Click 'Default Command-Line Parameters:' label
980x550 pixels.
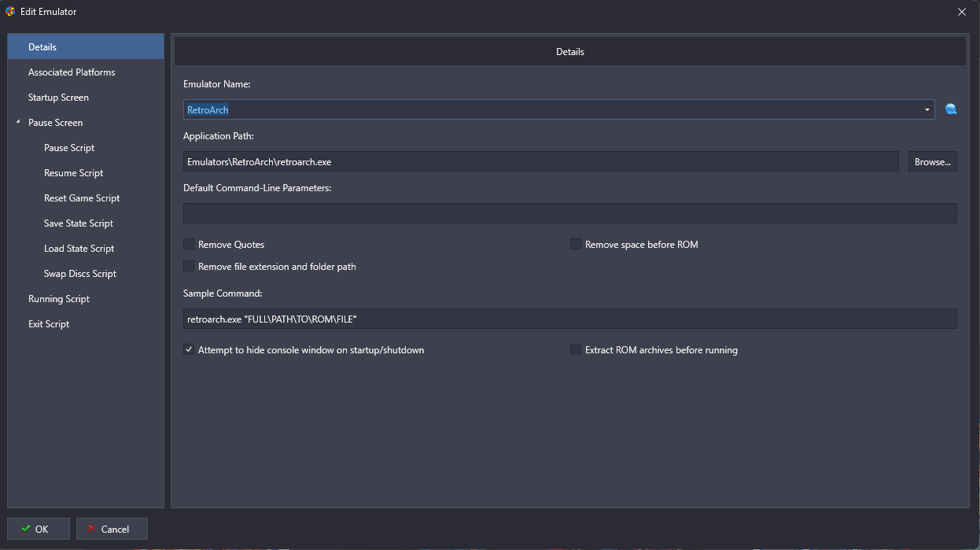[257, 187]
